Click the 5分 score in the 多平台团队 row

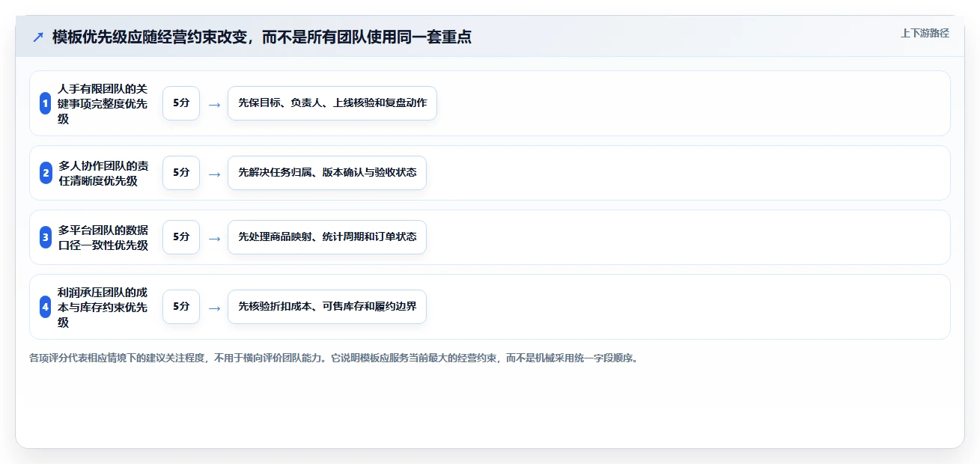tap(181, 237)
